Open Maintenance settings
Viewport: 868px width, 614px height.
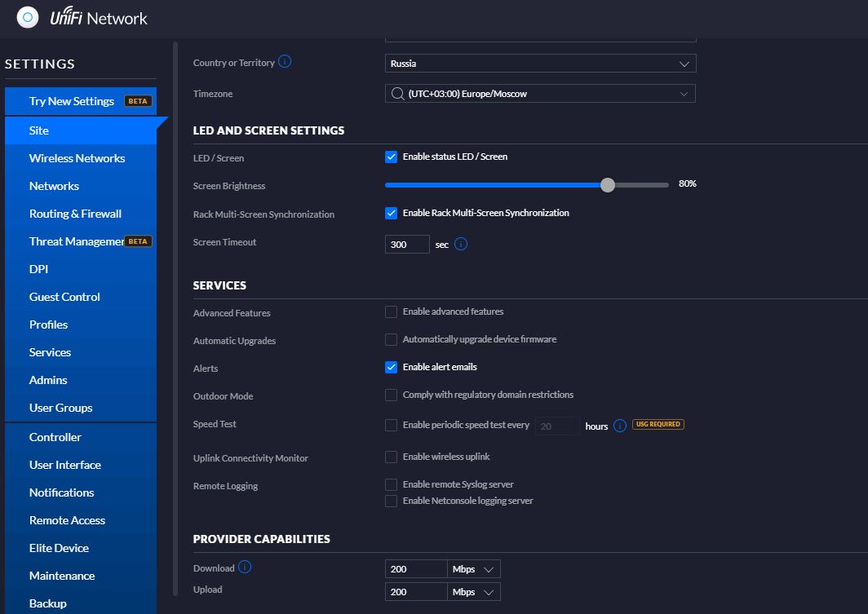81,576
